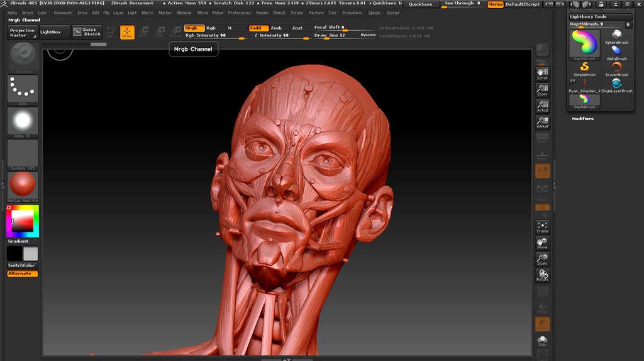Adjust the Draw Size slider
The height and width of the screenshot is (361, 644).
[344, 36]
